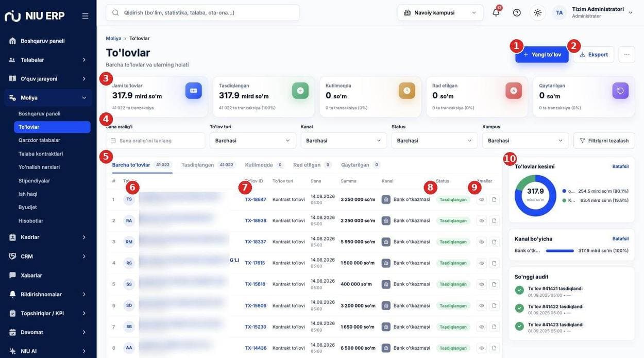
Task: View payment TX-18647 with its eye icon
Action: tap(482, 199)
